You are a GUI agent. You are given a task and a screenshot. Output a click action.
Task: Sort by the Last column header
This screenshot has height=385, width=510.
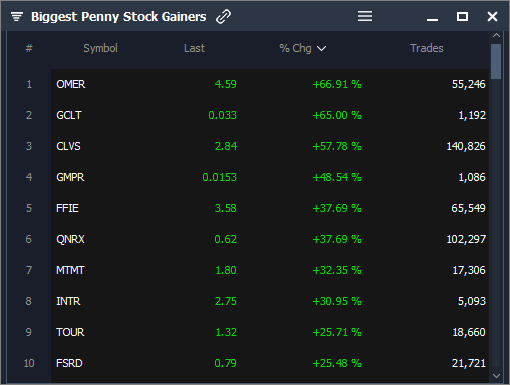click(x=194, y=48)
